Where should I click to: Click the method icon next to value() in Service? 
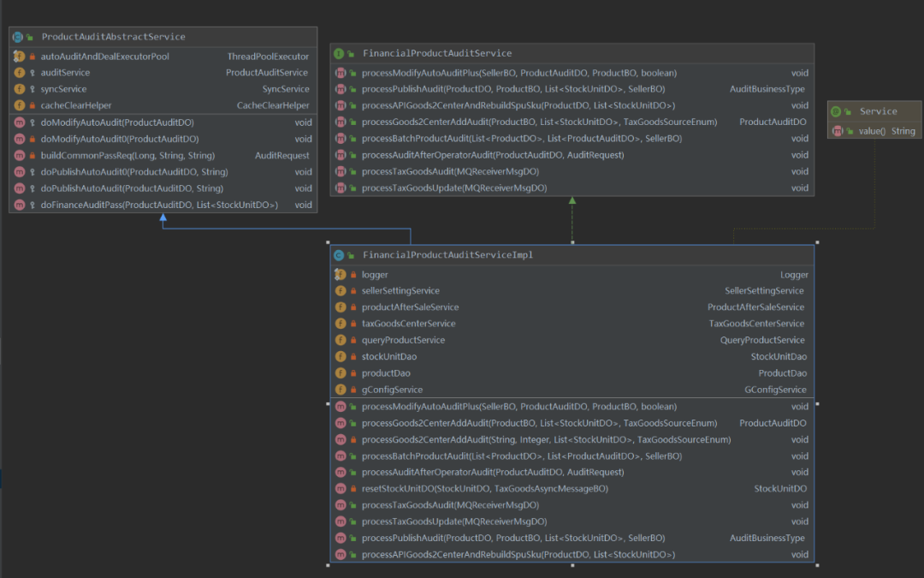(x=838, y=131)
